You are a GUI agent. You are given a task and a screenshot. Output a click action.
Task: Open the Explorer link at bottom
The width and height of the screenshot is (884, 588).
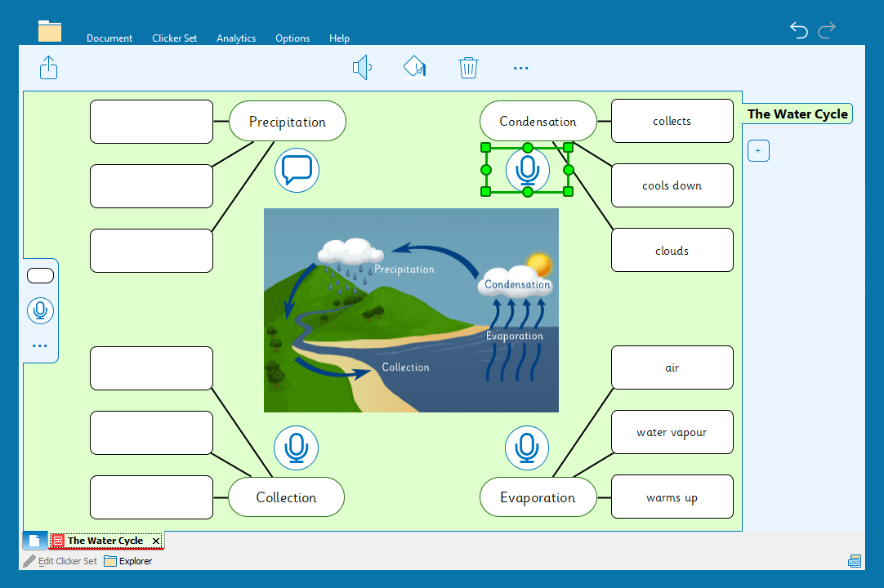(128, 561)
